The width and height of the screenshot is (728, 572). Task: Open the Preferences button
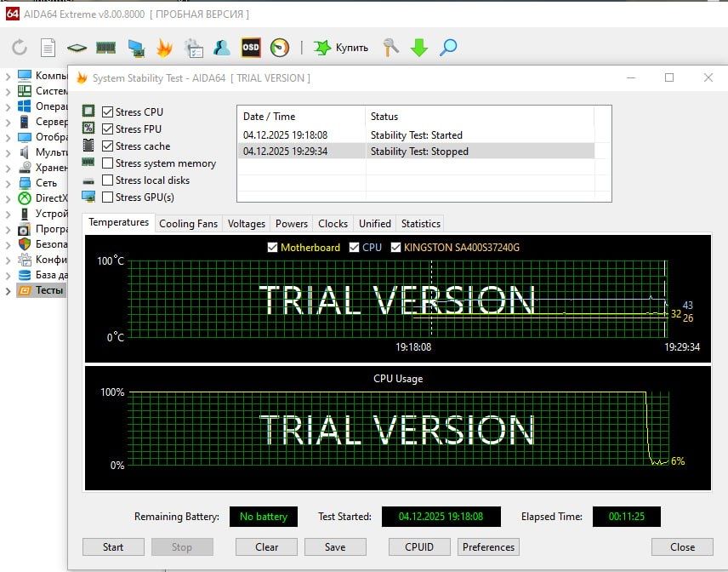[488, 547]
